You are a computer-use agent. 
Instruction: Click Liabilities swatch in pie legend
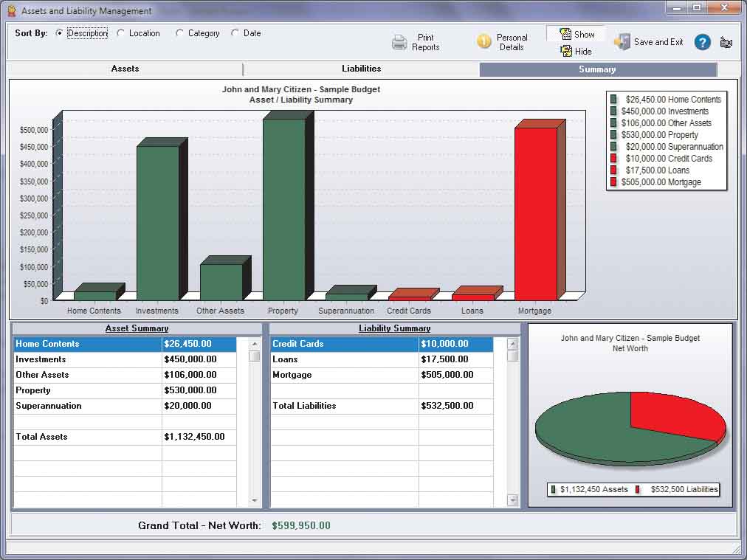tap(638, 489)
